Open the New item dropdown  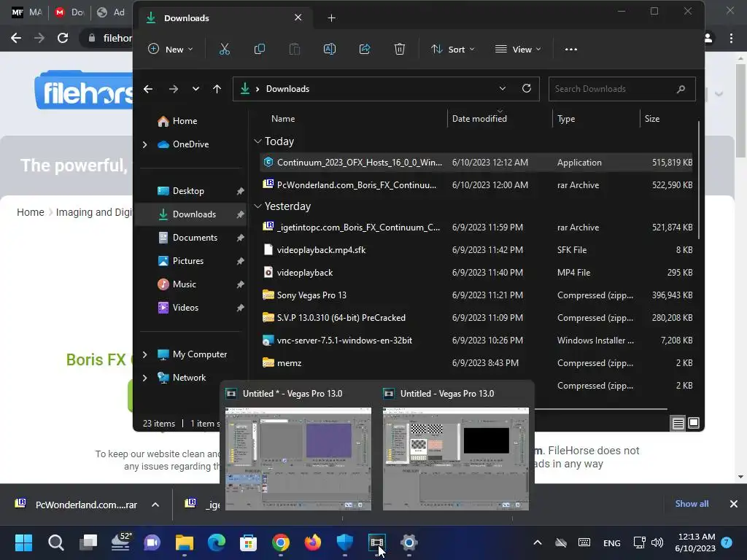pos(171,49)
